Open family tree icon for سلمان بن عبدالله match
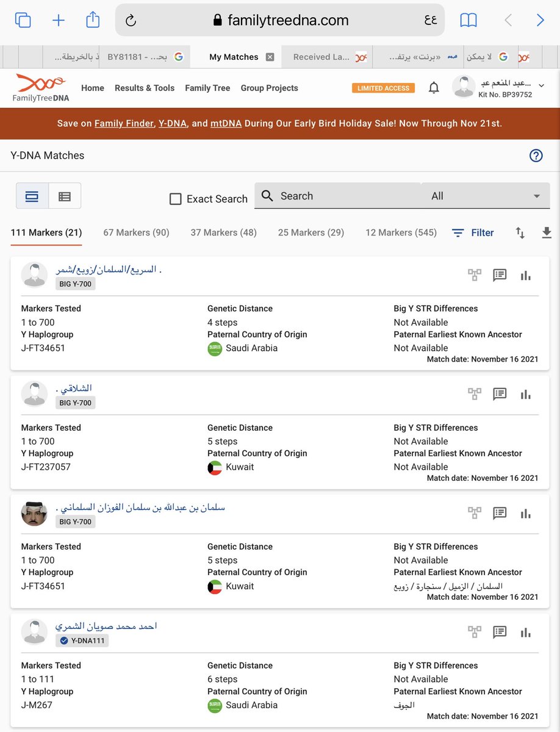 point(475,513)
